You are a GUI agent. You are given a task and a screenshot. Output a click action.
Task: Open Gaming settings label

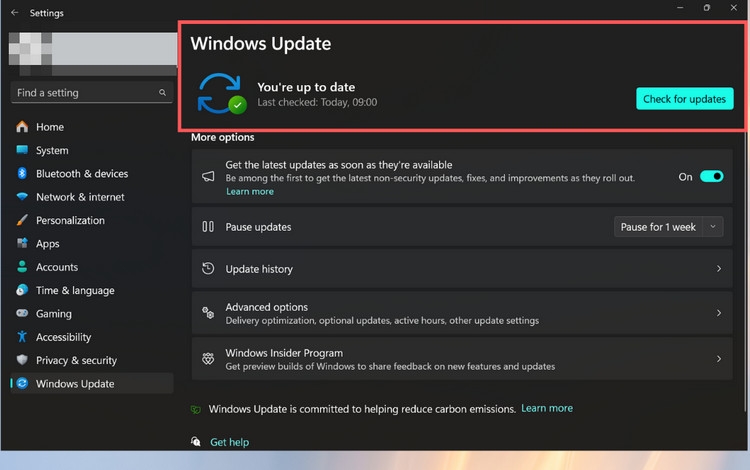click(54, 314)
